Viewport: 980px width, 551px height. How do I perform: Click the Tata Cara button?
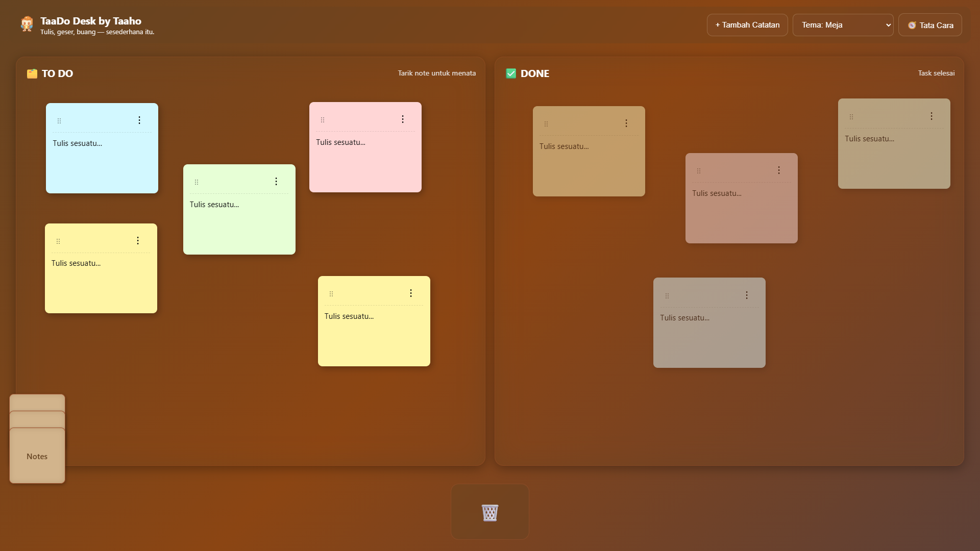point(930,24)
